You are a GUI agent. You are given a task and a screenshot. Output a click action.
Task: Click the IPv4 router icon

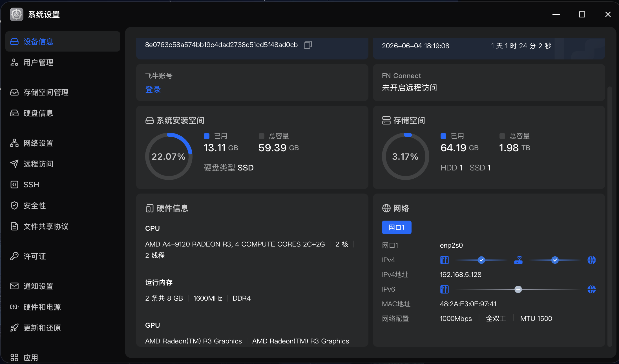click(518, 260)
